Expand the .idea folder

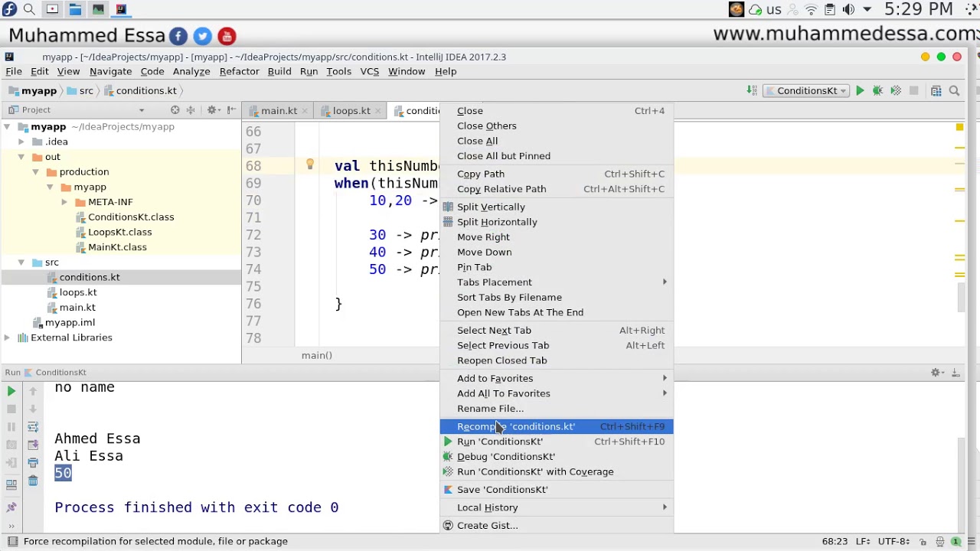(x=21, y=142)
